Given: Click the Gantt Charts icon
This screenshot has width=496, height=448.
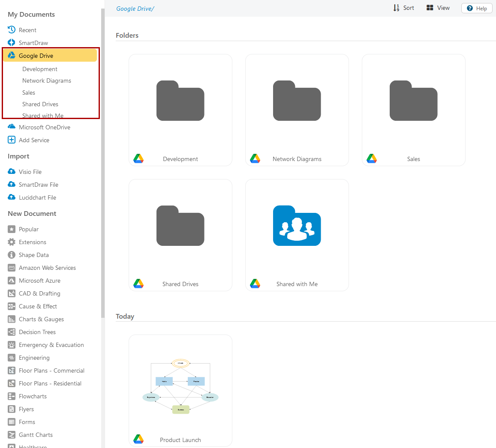Looking at the screenshot, I should click(12, 435).
